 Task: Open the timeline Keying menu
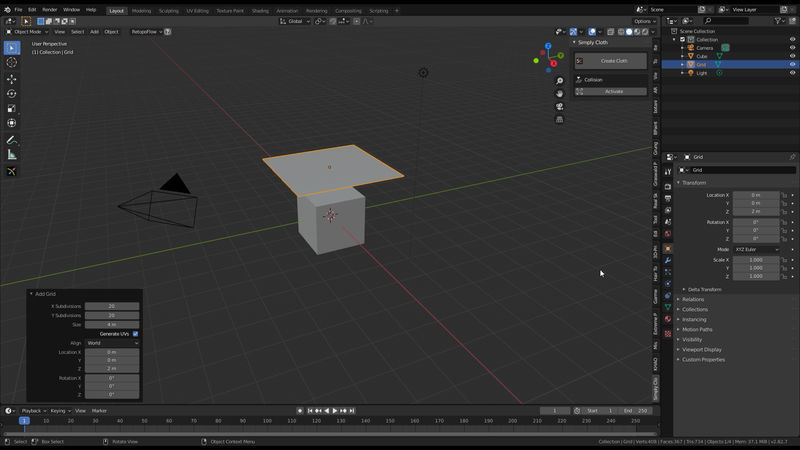60,411
